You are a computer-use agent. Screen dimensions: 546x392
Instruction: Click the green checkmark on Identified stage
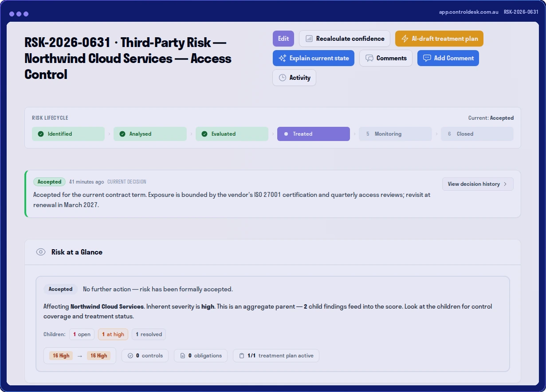click(x=41, y=134)
